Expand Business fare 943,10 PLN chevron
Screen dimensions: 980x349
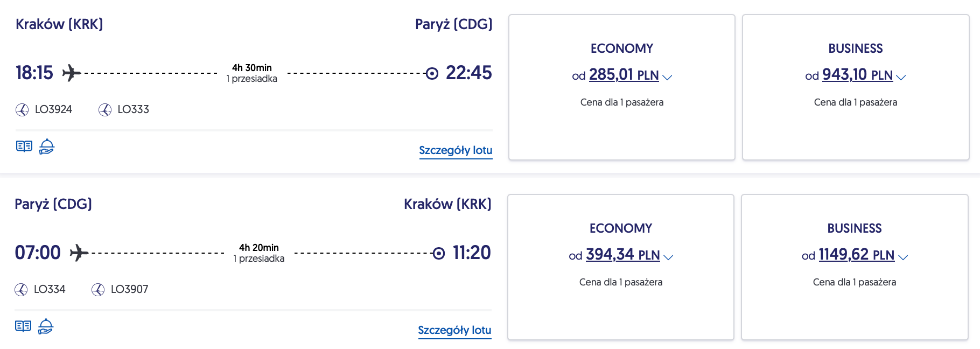click(901, 77)
